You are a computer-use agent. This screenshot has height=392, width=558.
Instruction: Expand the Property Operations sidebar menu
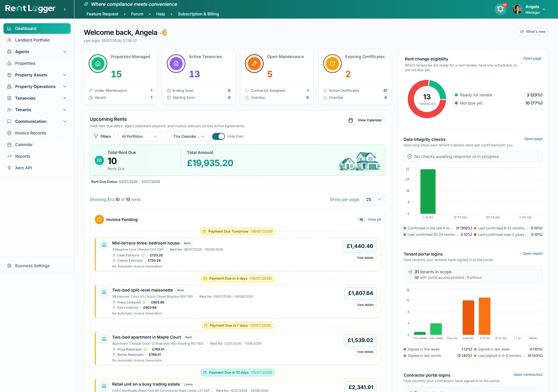(37, 87)
